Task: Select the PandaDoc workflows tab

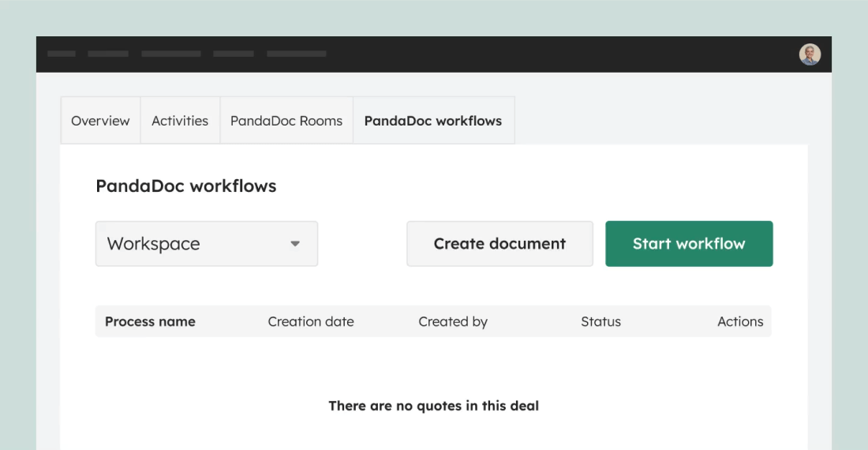Action: [x=433, y=121]
